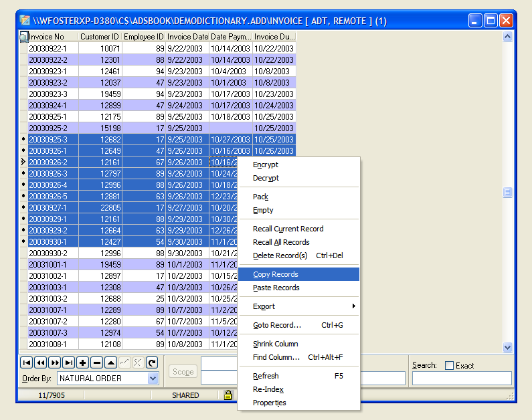532x420 pixels.
Task: Delete a record with the minus button
Action: point(97,362)
